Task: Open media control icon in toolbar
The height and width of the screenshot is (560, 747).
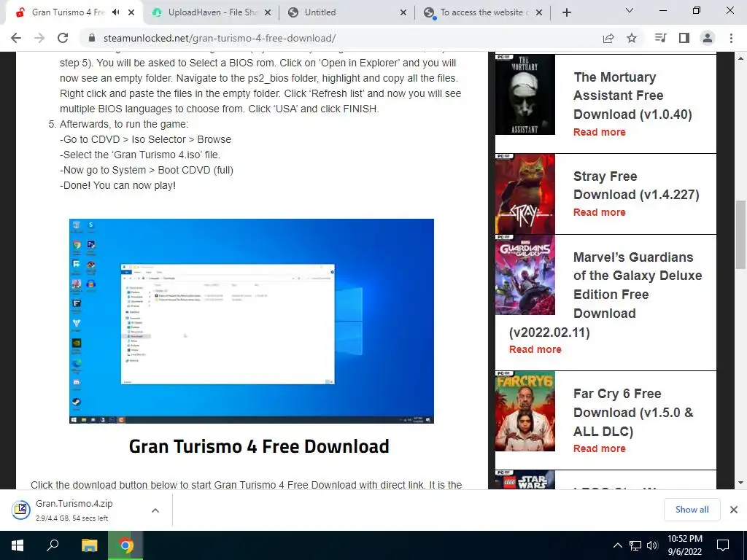Action: coord(660,38)
